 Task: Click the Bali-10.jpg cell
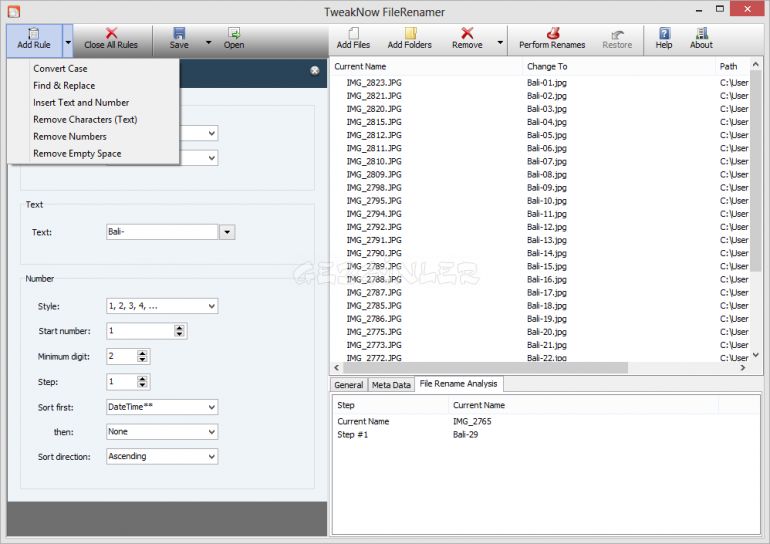547,201
